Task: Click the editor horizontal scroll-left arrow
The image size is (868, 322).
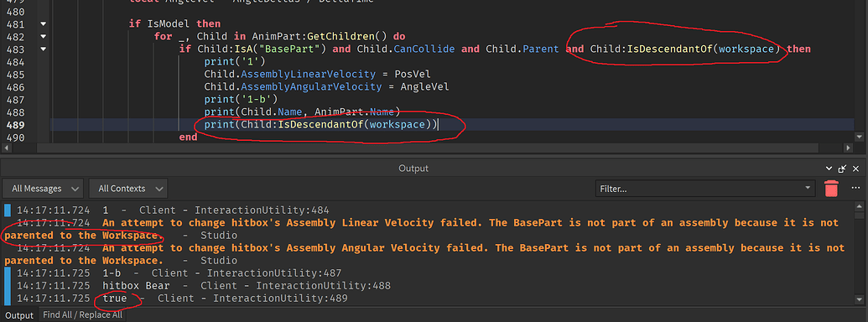Action: coord(6,148)
